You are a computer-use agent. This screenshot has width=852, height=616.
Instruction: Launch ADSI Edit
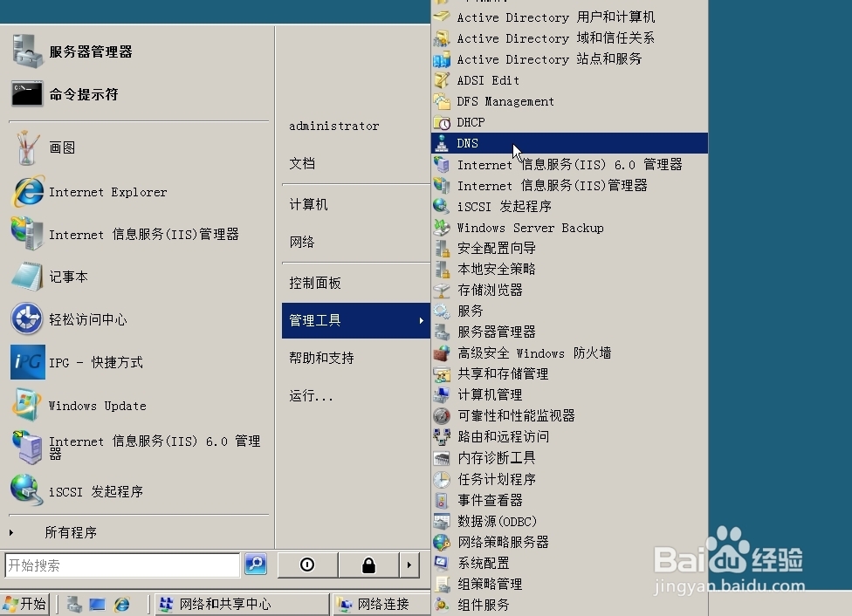[x=569, y=80]
